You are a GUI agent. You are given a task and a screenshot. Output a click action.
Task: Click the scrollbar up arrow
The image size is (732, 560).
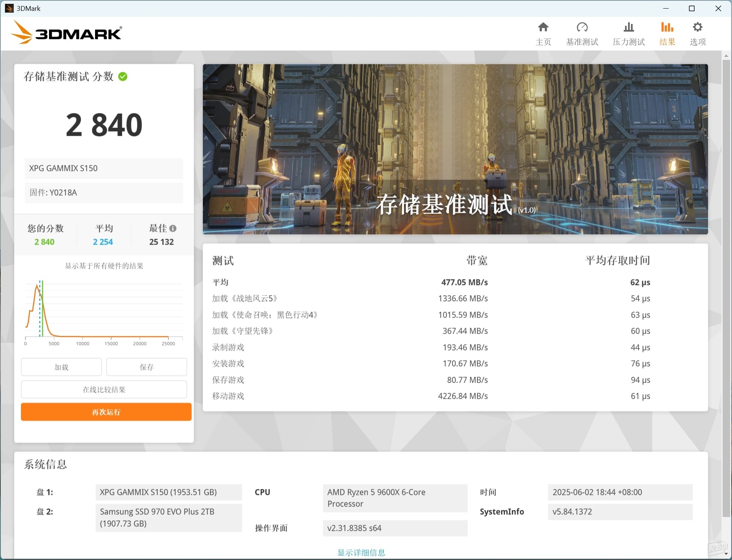(726, 56)
